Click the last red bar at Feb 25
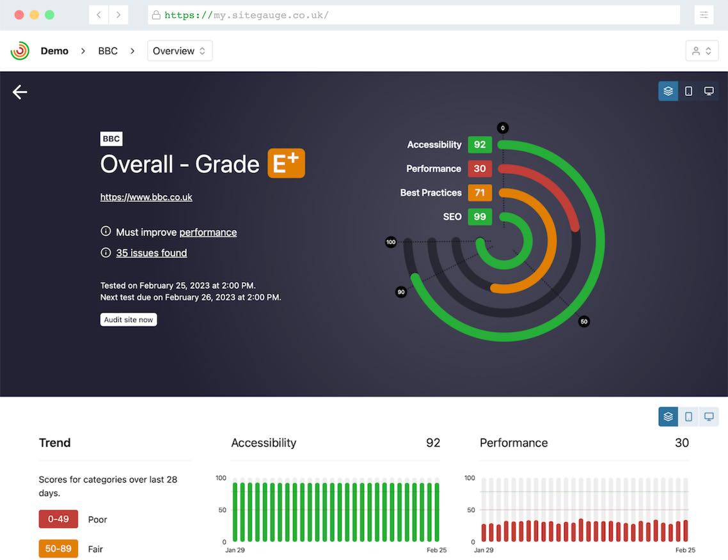Image resolution: width=728 pixels, height=560 pixels. pos(685,531)
